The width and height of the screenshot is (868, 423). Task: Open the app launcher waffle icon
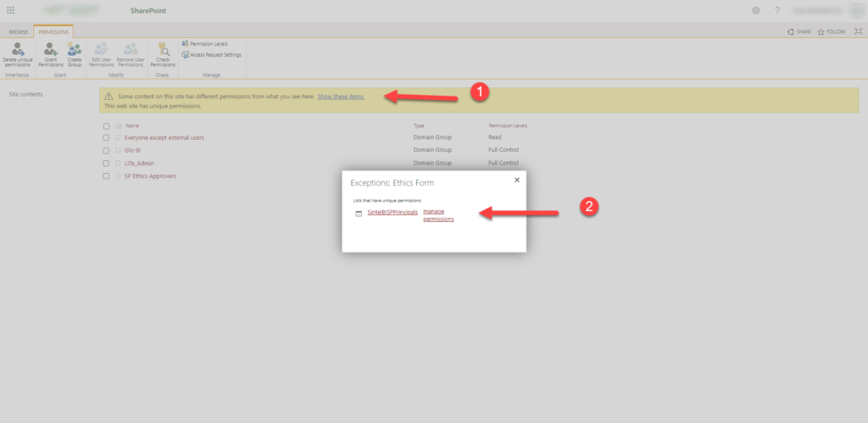click(x=10, y=10)
